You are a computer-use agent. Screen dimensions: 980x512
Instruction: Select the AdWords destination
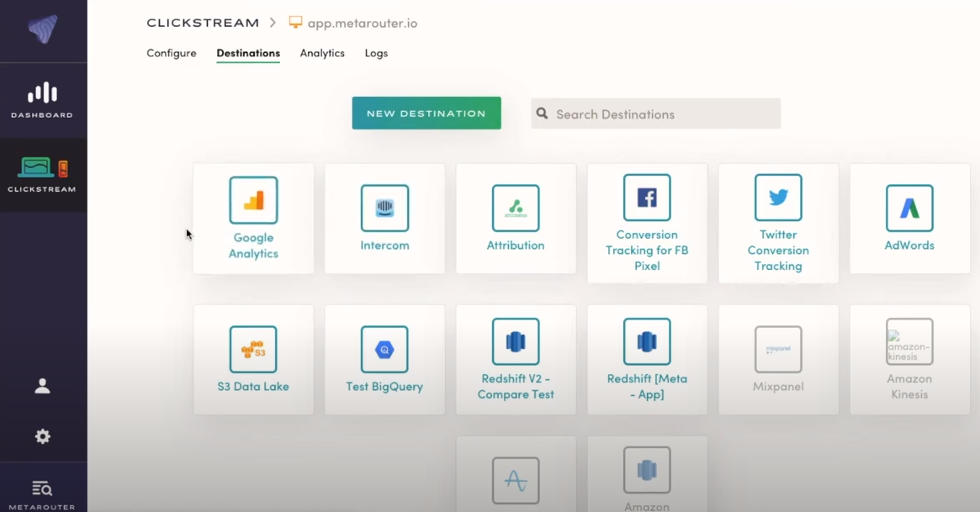tap(909, 217)
